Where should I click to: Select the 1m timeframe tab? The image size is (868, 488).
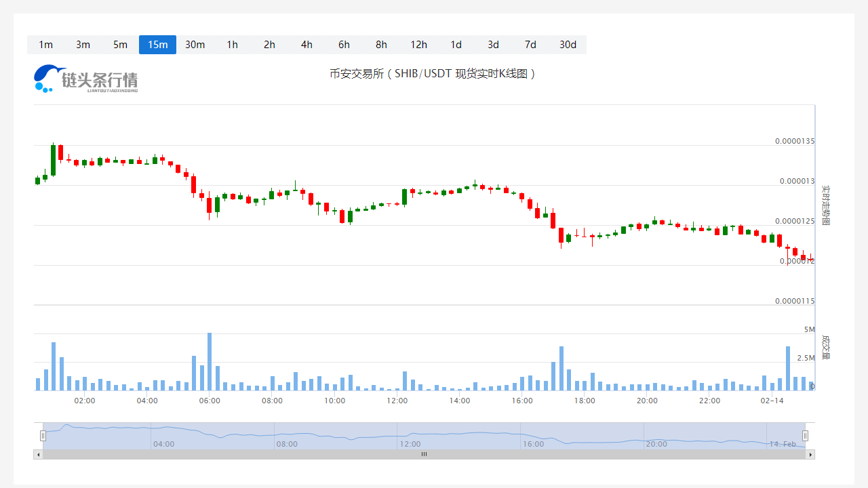click(x=45, y=45)
